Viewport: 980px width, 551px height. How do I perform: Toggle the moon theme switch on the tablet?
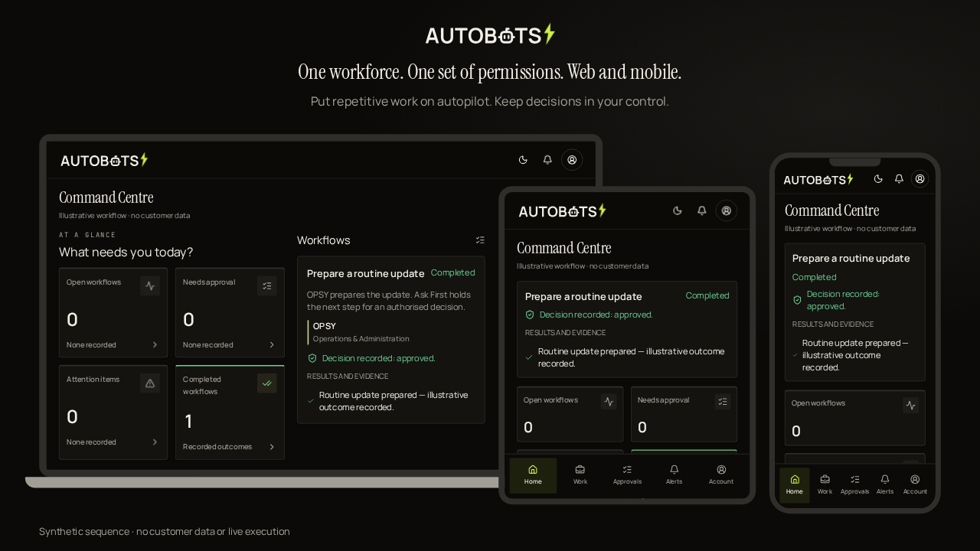678,210
